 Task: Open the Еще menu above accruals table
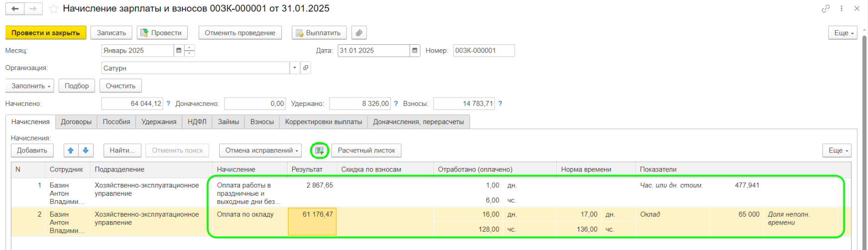point(837,151)
